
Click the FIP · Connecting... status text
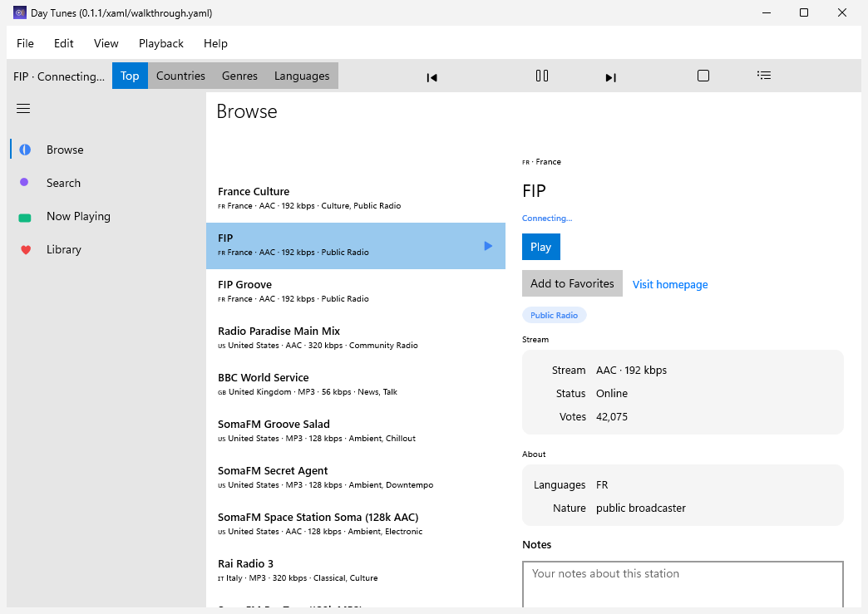point(59,76)
